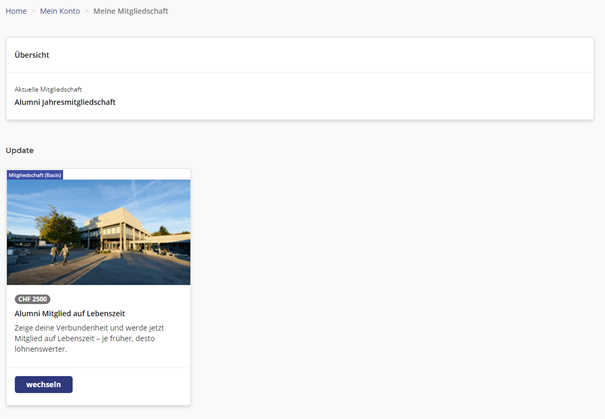Click the wechseln button
This screenshot has height=419, width=605.
point(44,384)
